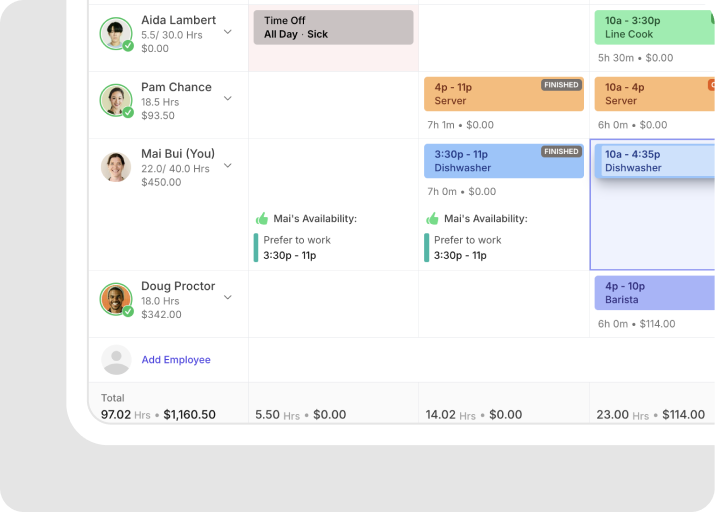Open Pam's 4p - 11p Server shift
This screenshot has height=512, width=715.
pyautogui.click(x=504, y=94)
